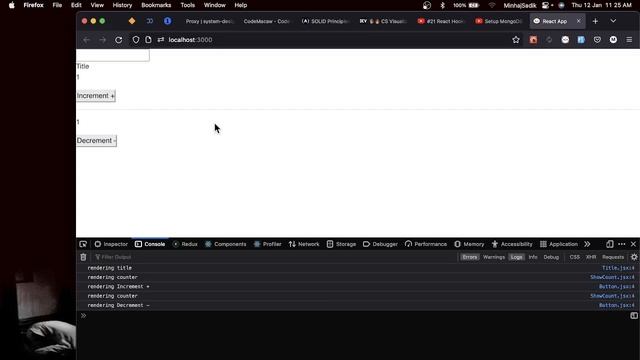
Task: Toggle the Warnings console filter
Action: pos(494,257)
